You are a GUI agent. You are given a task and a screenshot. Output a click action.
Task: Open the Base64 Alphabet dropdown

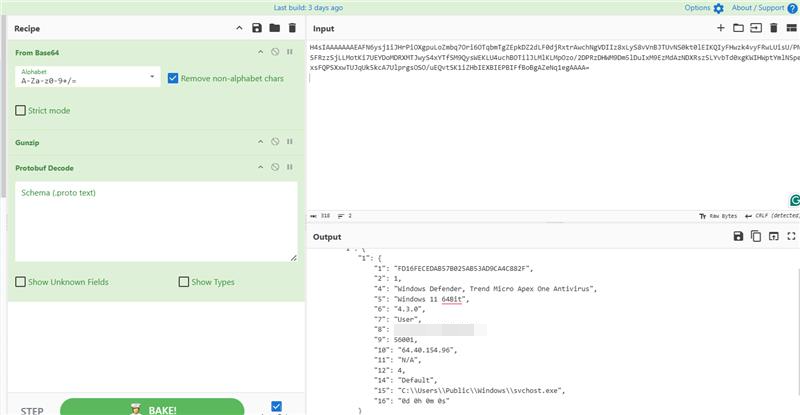[152, 76]
